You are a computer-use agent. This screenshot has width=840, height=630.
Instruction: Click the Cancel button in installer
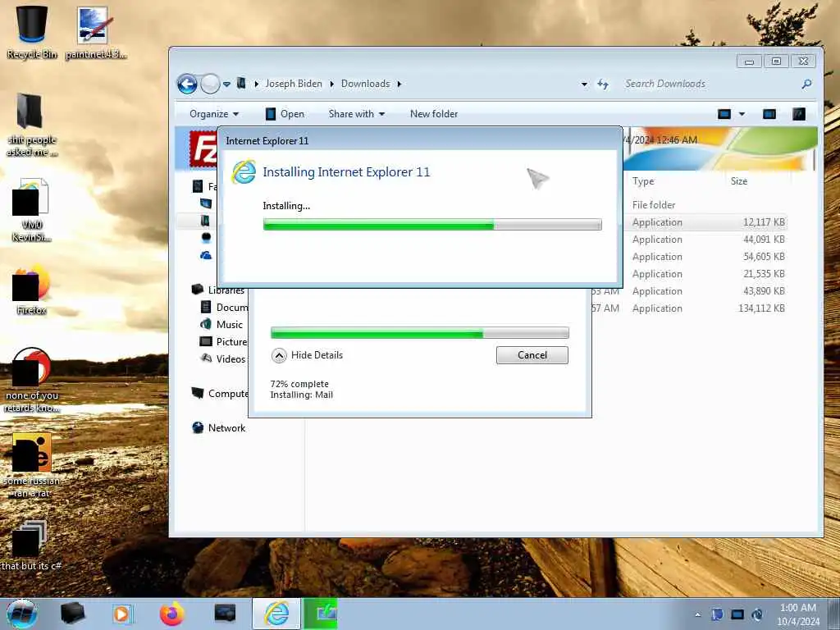click(x=532, y=355)
